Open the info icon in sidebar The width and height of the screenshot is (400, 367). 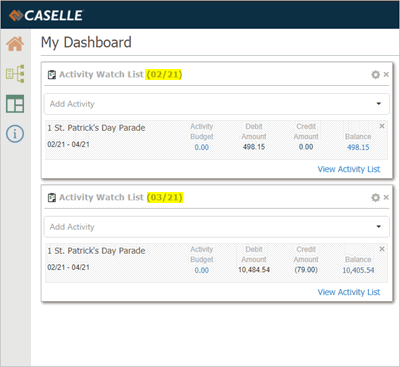click(15, 134)
